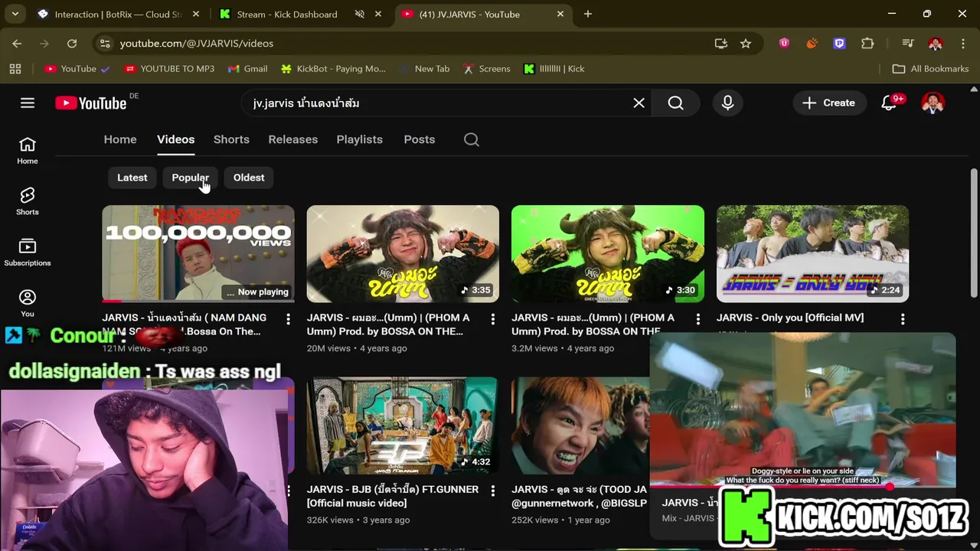Screen dimensions: 980x551
Task: Open more options for the NAM DANG video
Action: point(288,318)
